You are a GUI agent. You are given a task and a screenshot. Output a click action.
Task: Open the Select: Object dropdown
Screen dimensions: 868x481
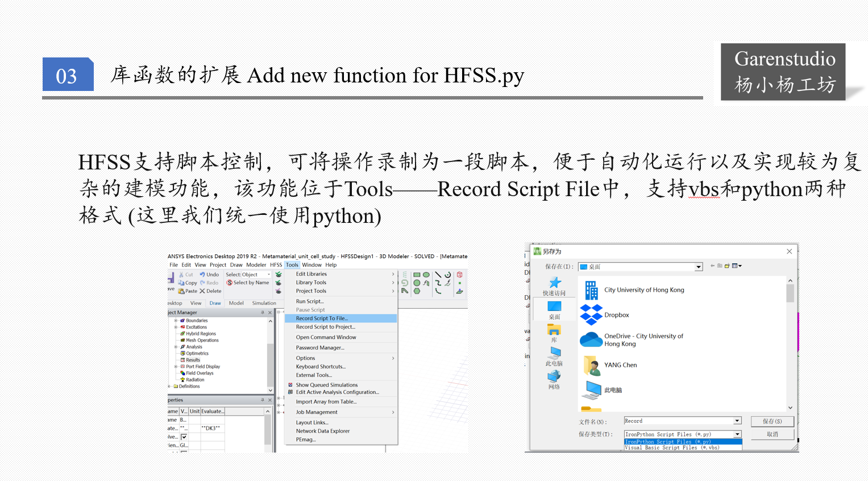269,275
